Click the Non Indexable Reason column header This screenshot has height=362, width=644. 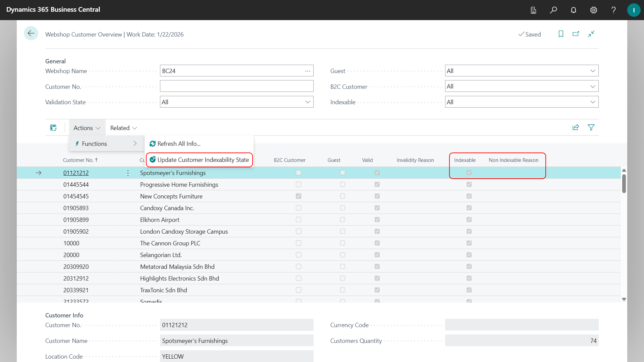point(513,160)
